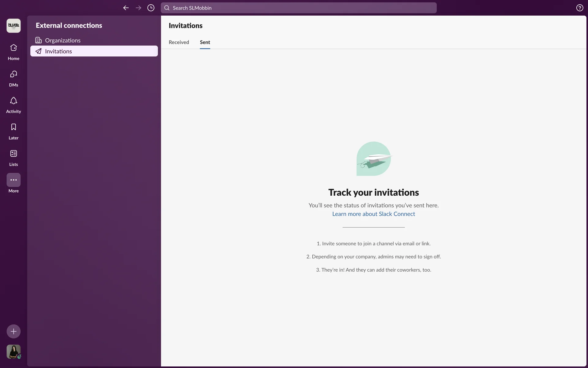Image resolution: width=588 pixels, height=368 pixels.
Task: Go forward with the right arrow
Action: pos(138,8)
